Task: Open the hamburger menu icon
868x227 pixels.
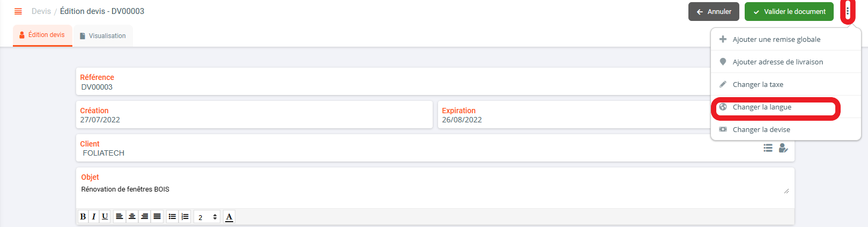Action: [18, 11]
